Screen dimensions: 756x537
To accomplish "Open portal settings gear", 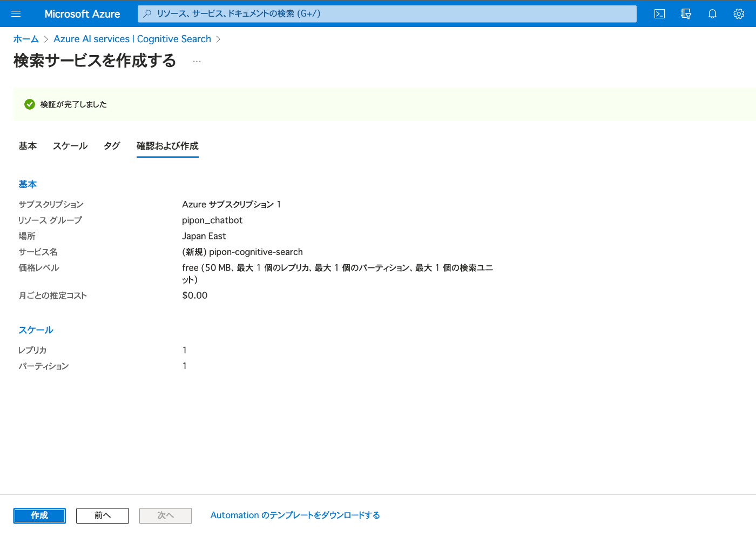I will pos(739,14).
